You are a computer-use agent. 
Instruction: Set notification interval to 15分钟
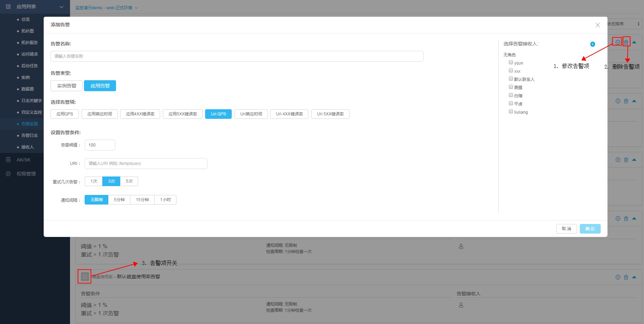click(x=143, y=200)
